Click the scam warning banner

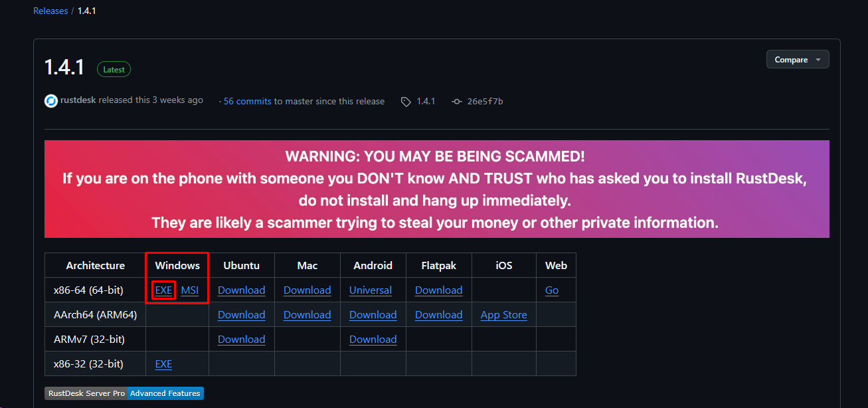436,189
